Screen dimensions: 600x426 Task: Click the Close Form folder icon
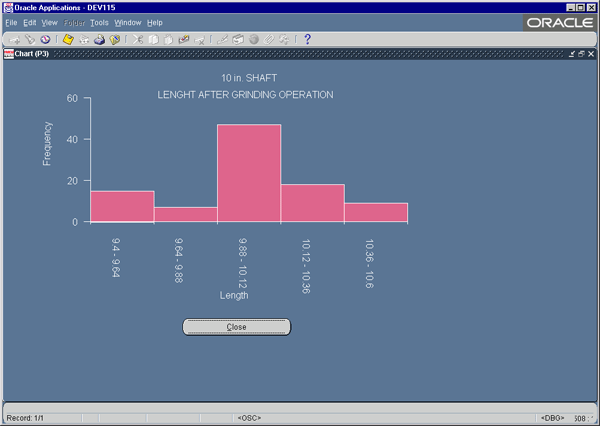coord(114,39)
